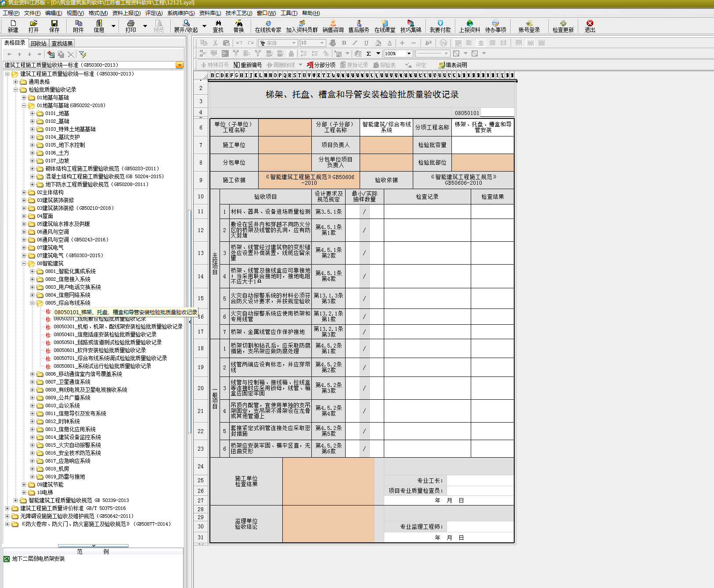Open 在线课堂 online classroom
This screenshot has height=588, width=714.
(385, 26)
